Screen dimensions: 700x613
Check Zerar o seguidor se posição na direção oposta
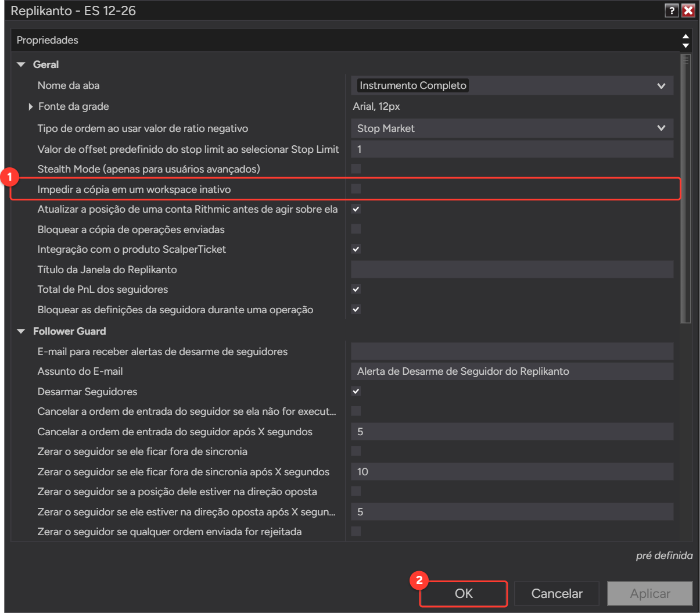click(x=356, y=492)
